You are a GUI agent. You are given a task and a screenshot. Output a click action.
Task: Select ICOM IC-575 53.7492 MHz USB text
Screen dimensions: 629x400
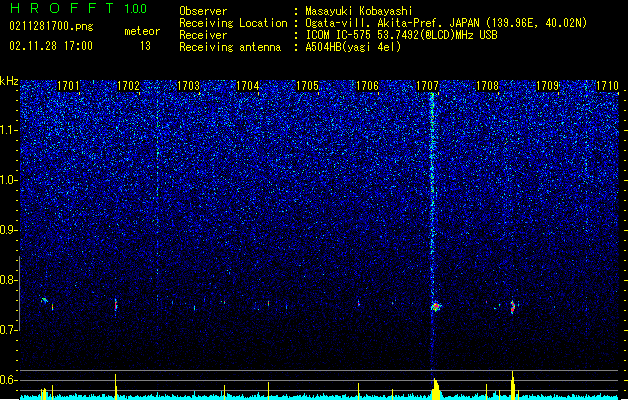point(402,35)
